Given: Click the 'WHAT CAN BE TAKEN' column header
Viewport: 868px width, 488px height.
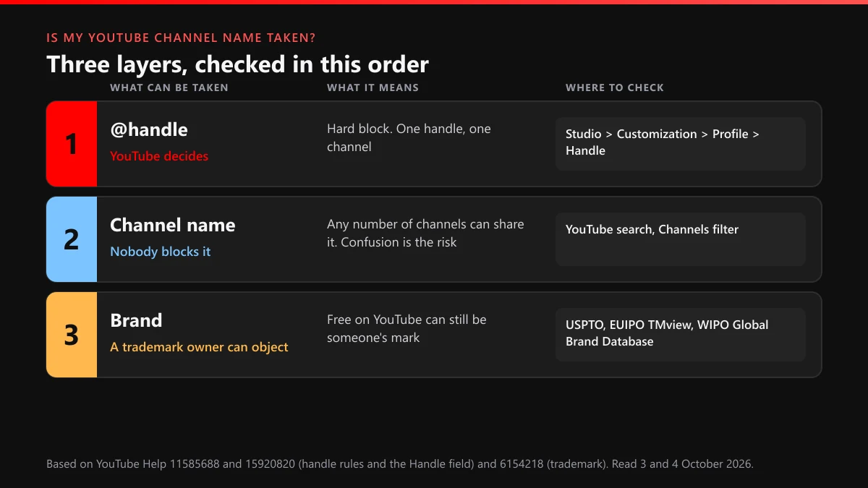Looking at the screenshot, I should click(x=169, y=87).
